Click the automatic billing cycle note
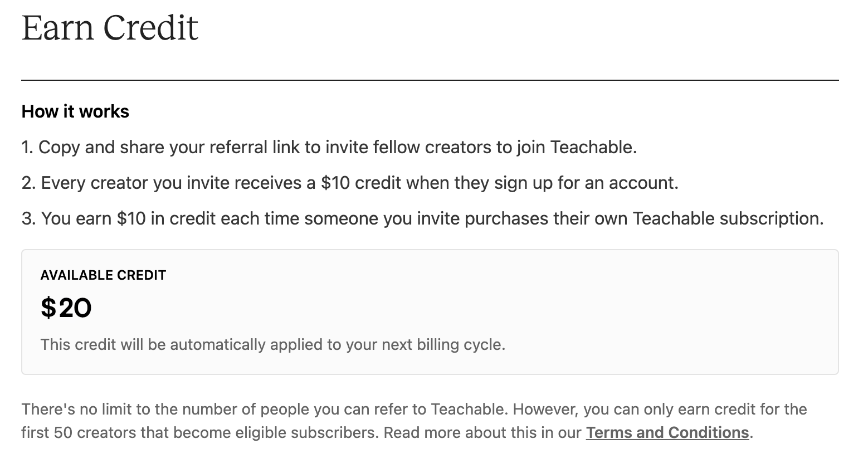Image resolution: width=868 pixels, height=458 pixels. pos(273,344)
